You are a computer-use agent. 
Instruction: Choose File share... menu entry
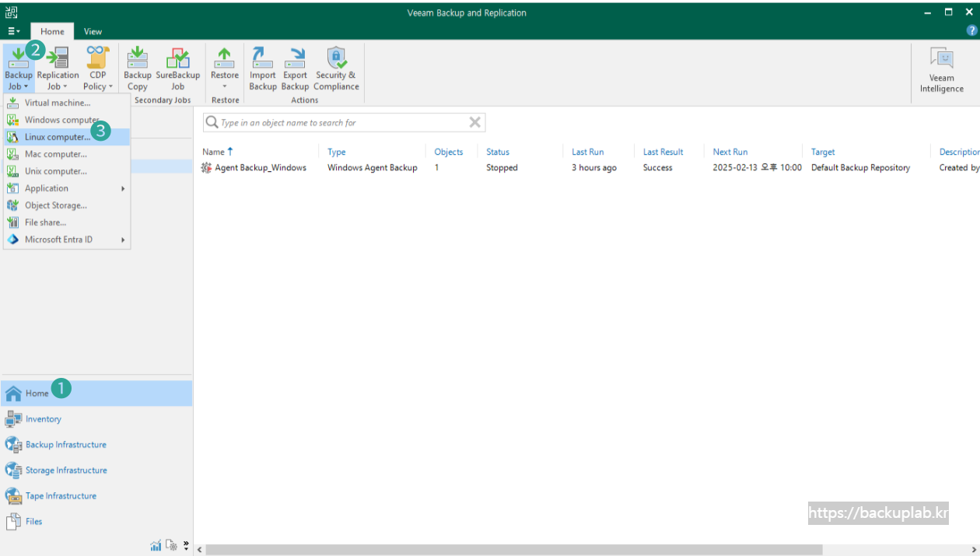pyautogui.click(x=67, y=222)
